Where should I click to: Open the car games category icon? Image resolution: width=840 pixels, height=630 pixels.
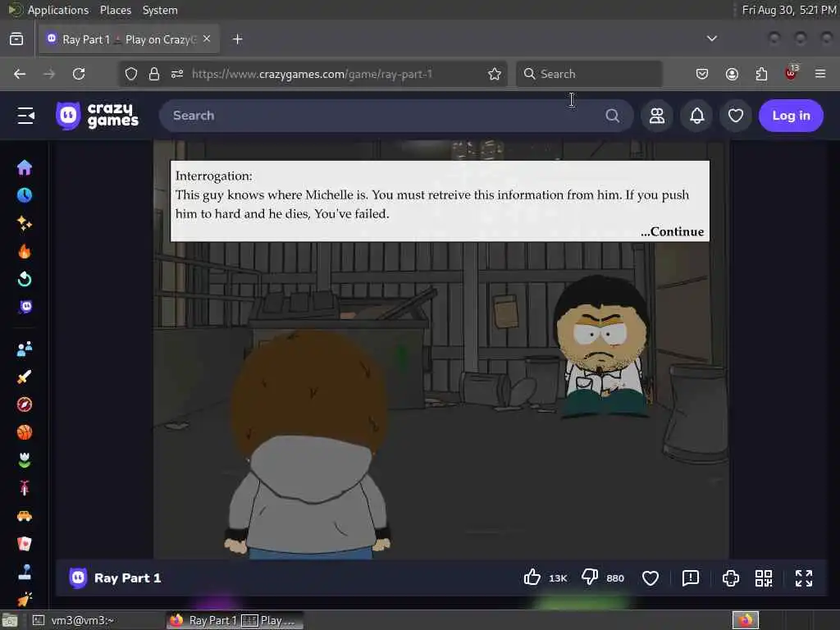coord(25,516)
